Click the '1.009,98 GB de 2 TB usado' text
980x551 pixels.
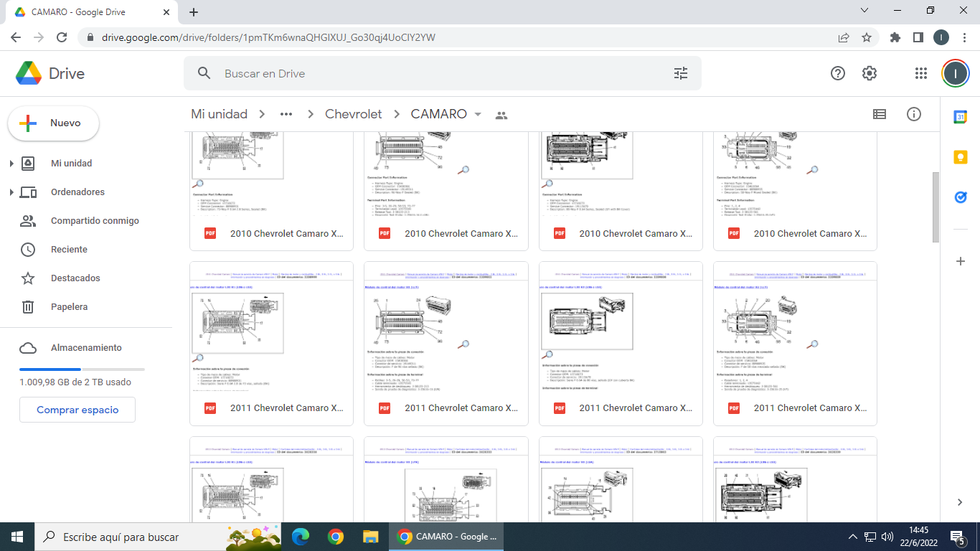(75, 382)
